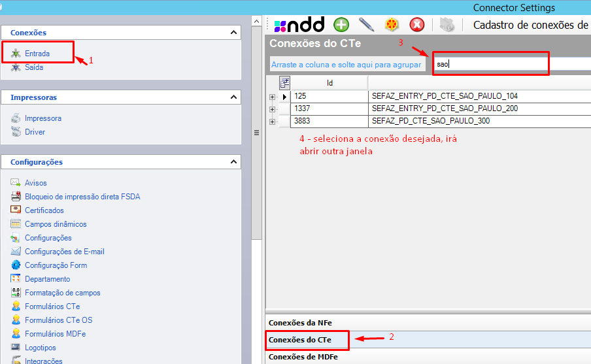Click the Certificados icon in sidebar
Image resolution: width=591 pixels, height=364 pixels.
tap(16, 210)
